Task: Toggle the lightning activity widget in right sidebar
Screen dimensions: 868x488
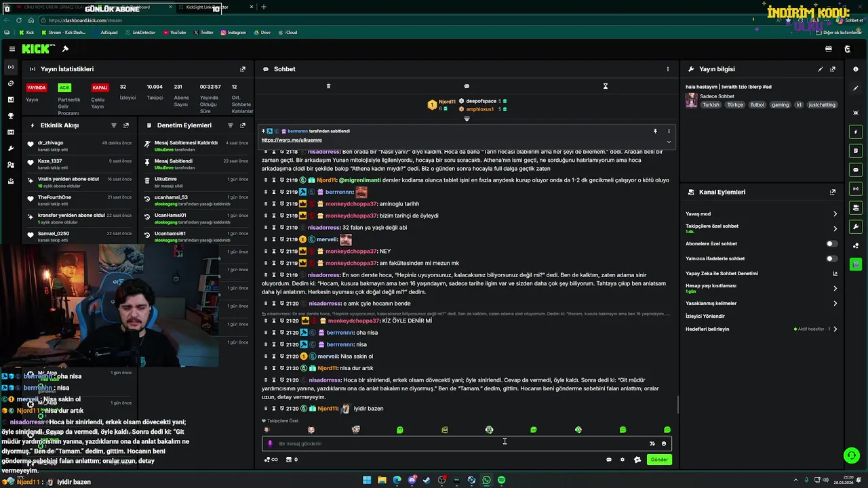Action: click(x=856, y=131)
